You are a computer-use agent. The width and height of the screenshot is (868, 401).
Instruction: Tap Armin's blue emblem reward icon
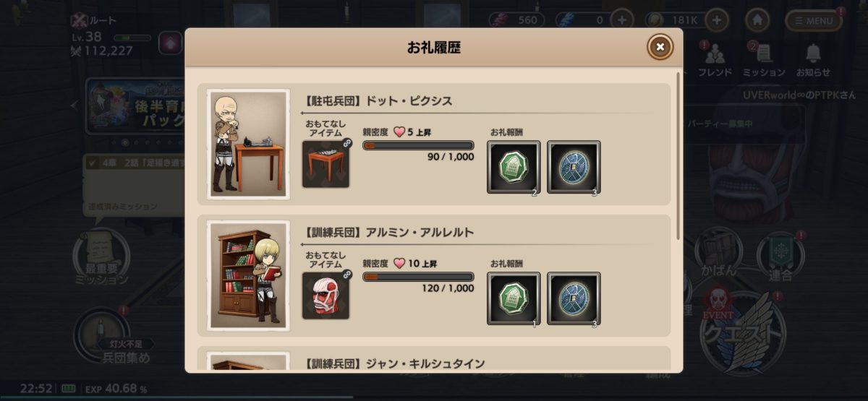tap(574, 298)
